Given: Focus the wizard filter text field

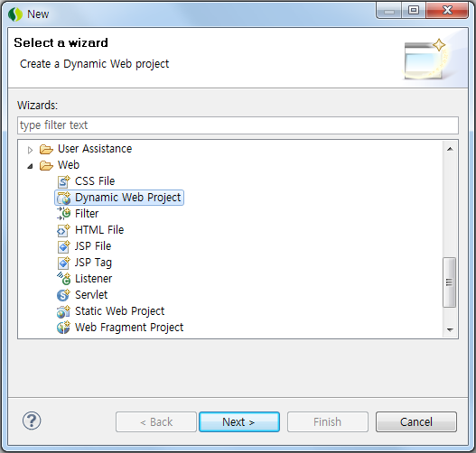Looking at the screenshot, I should point(238,125).
